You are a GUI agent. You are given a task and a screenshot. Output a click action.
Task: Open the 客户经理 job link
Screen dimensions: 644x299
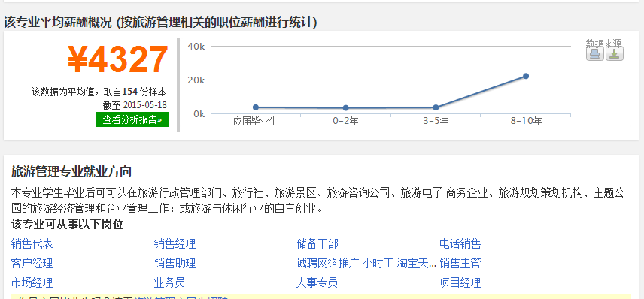pos(32,263)
